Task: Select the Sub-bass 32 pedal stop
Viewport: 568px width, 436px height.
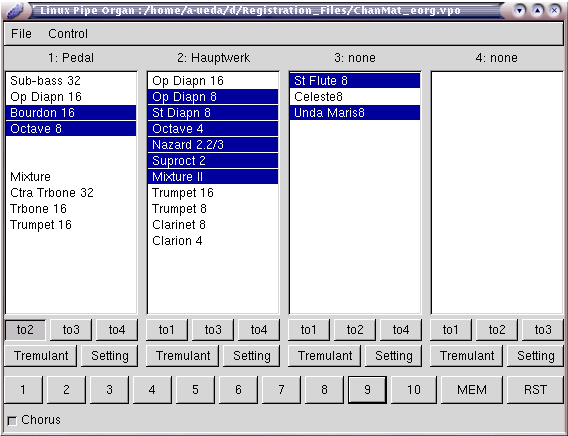Action: click(x=71, y=80)
